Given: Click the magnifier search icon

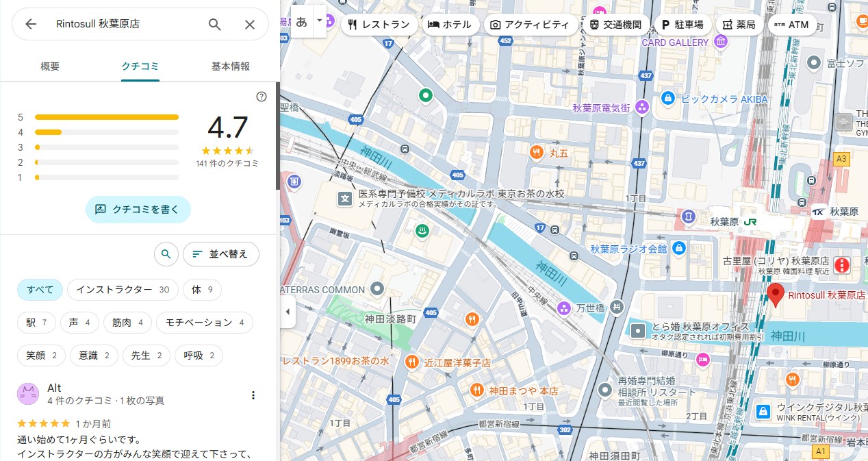Looking at the screenshot, I should 215,25.
